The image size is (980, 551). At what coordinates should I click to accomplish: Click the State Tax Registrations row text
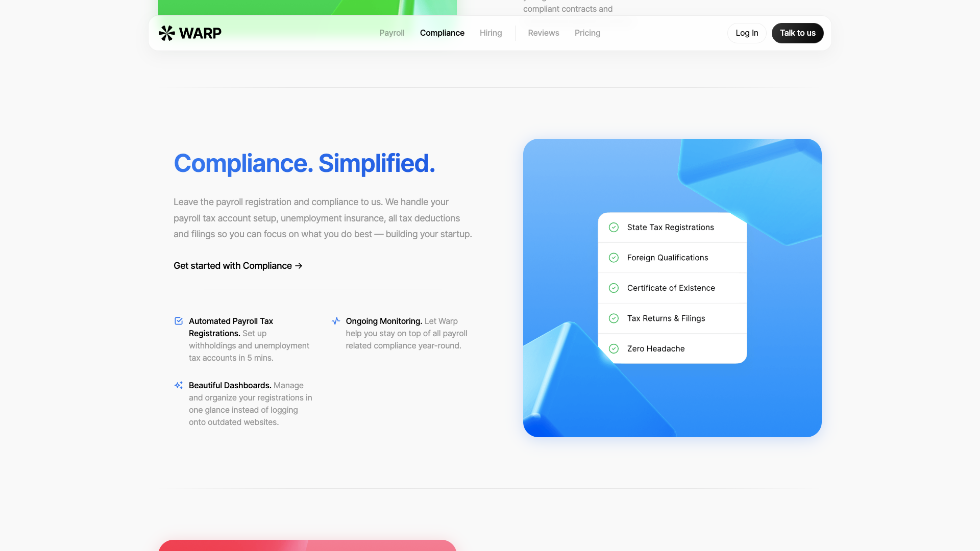(x=670, y=228)
